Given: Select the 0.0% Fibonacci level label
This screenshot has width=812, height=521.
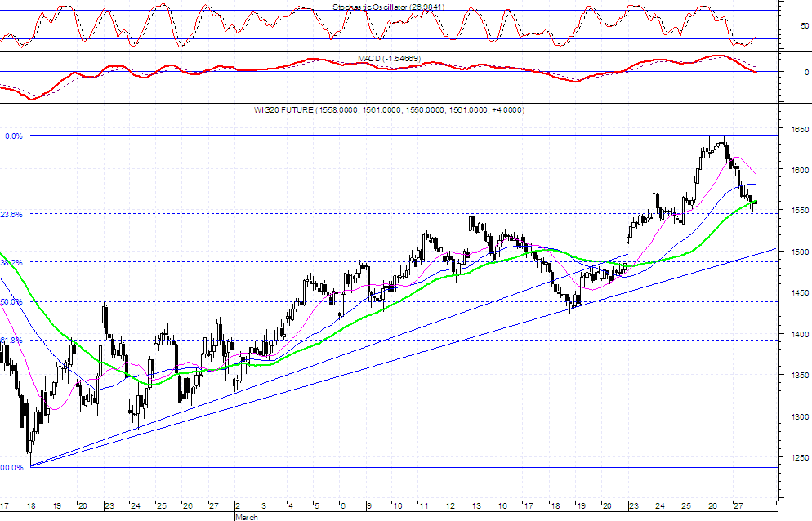Looking at the screenshot, I should (x=14, y=136).
